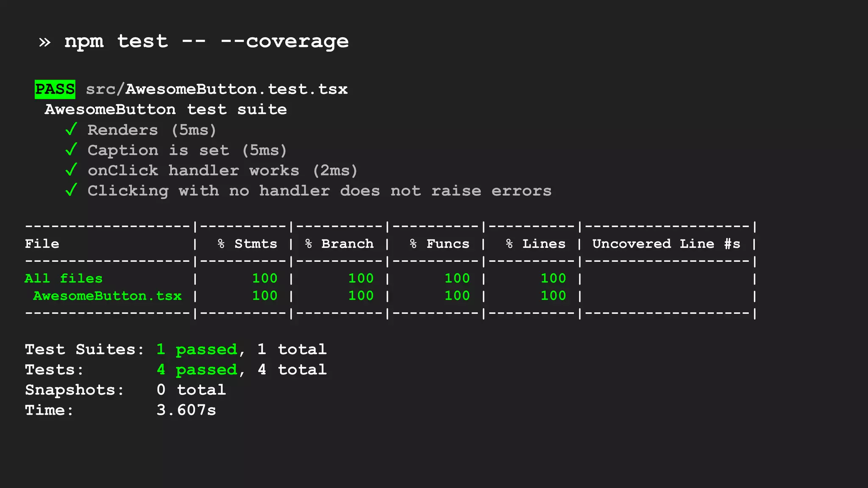This screenshot has width=868, height=488.
Task: Click the checkmark beside Caption is set
Action: coord(71,150)
